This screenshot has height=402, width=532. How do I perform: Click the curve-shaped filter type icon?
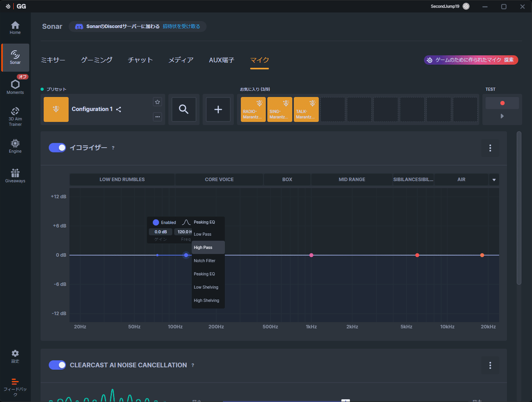pyautogui.click(x=187, y=222)
